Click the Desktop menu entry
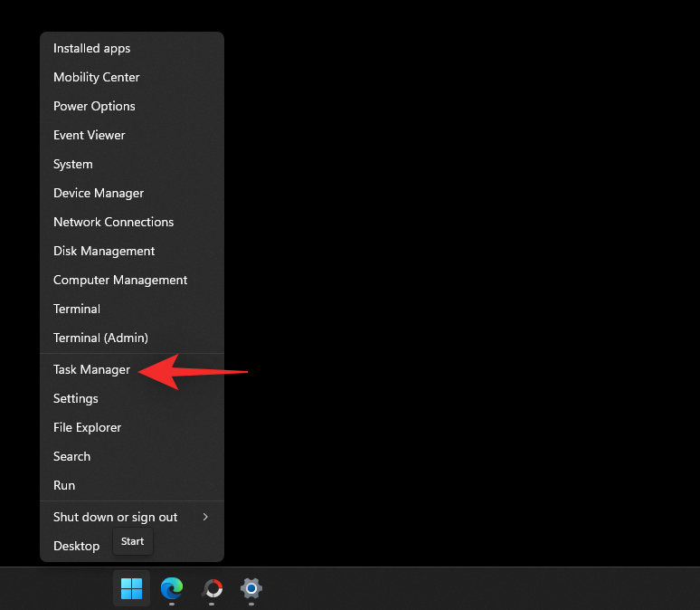 click(x=76, y=546)
